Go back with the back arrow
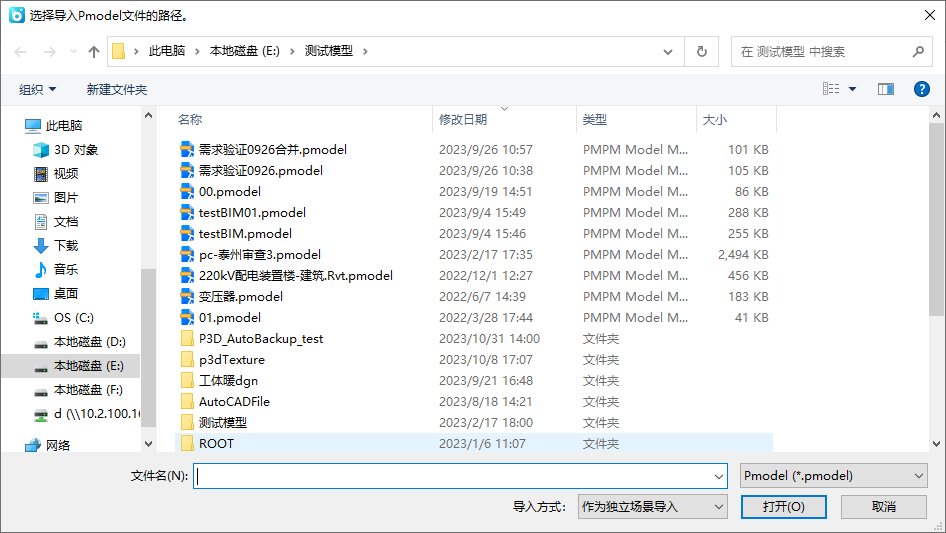Screen dimensions: 946x533 pyautogui.click(x=20, y=52)
